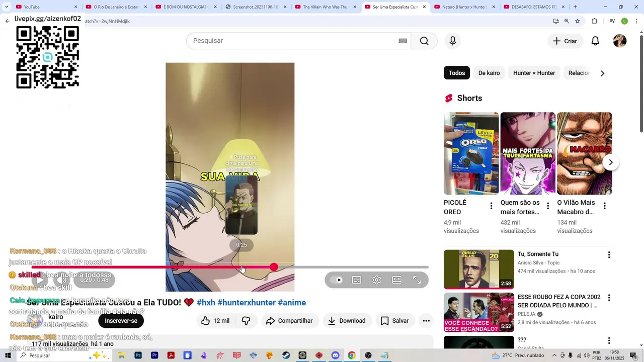Like the video with thumbs up
The height and width of the screenshot is (362, 644).
click(215, 321)
